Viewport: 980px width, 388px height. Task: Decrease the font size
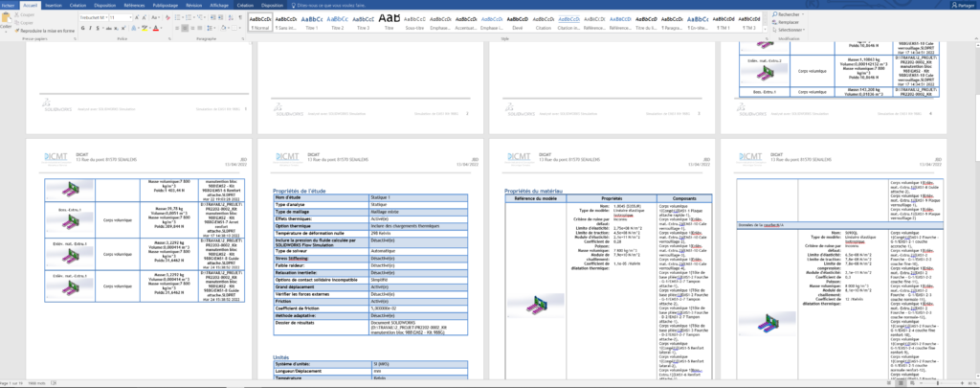[x=145, y=17]
